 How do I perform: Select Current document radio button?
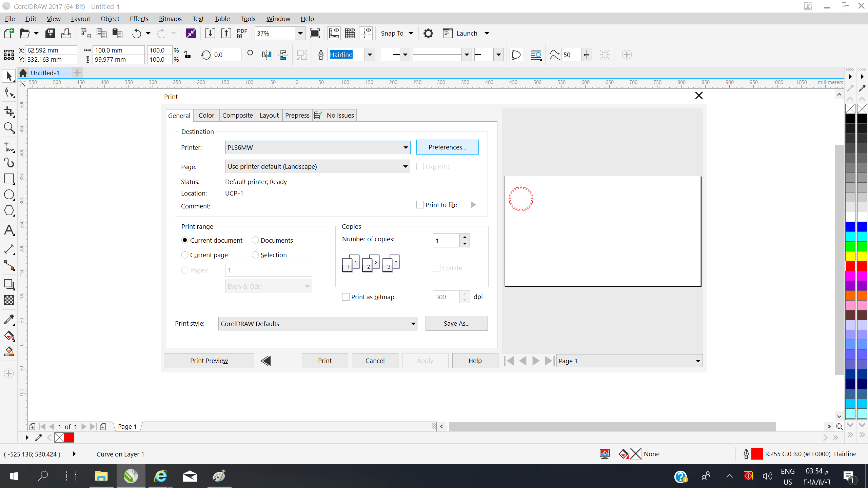(x=185, y=240)
